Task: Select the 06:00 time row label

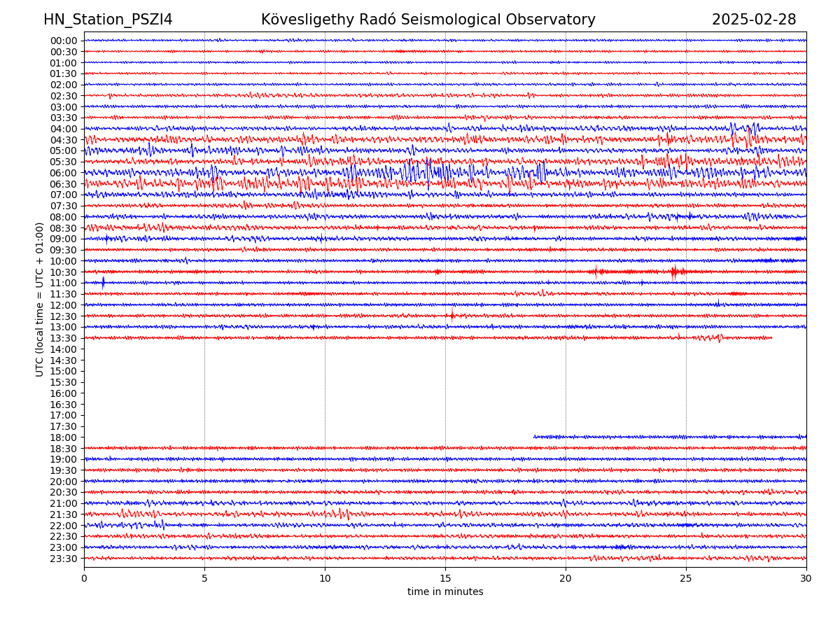Action: pos(64,173)
